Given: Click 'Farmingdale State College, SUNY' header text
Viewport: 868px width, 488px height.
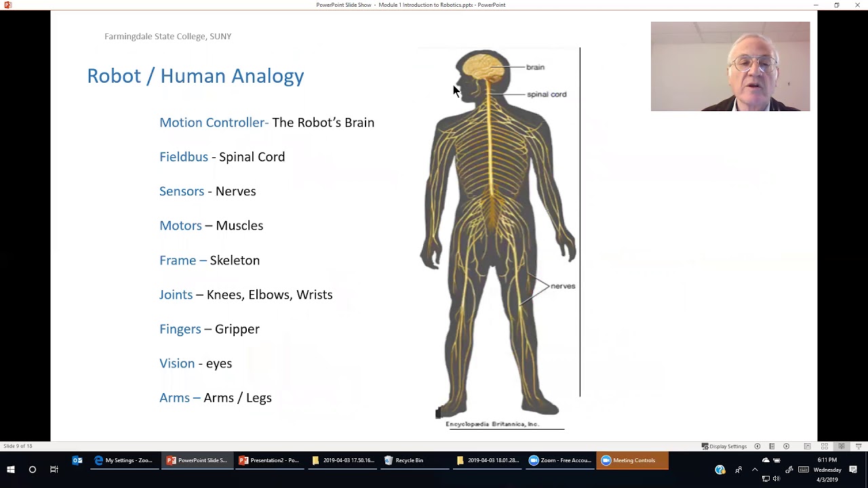Looking at the screenshot, I should coord(167,37).
